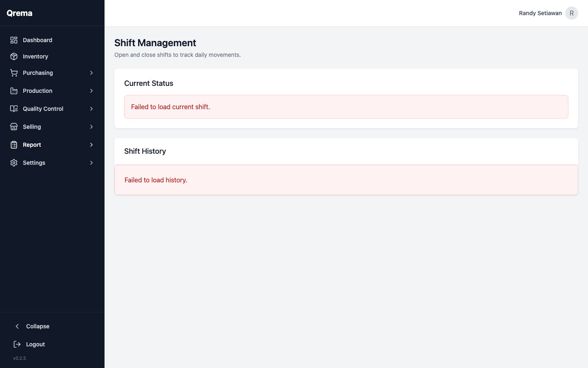
Task: Click the back chevron next to Collapse
Action: pos(17,326)
